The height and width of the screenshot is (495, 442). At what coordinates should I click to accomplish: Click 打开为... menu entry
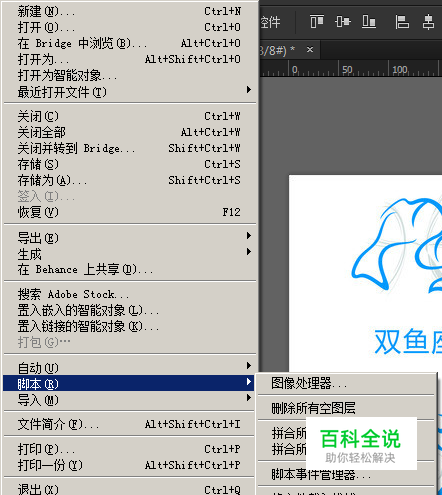pos(129,59)
